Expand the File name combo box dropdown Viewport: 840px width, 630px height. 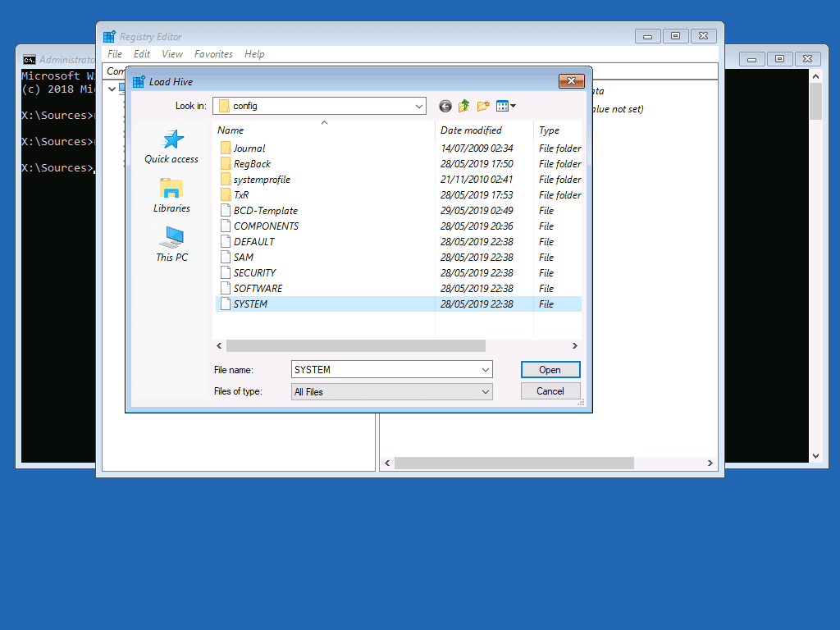click(x=486, y=369)
